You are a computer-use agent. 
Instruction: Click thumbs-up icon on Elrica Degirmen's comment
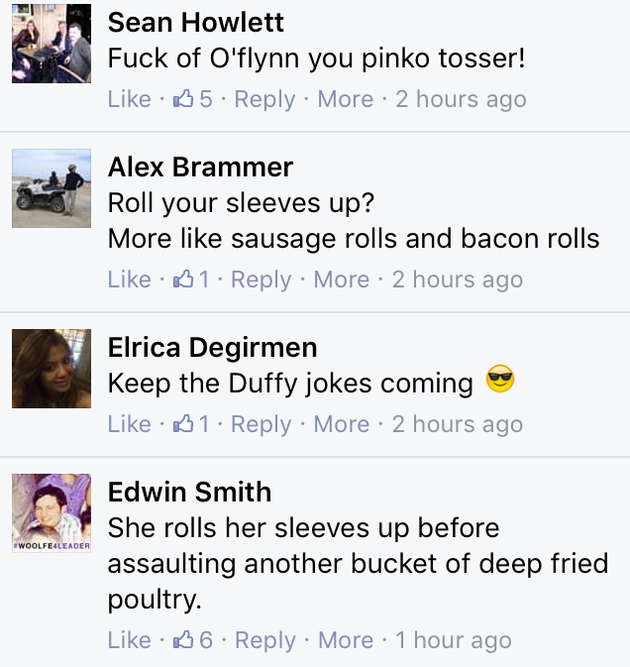(x=183, y=424)
